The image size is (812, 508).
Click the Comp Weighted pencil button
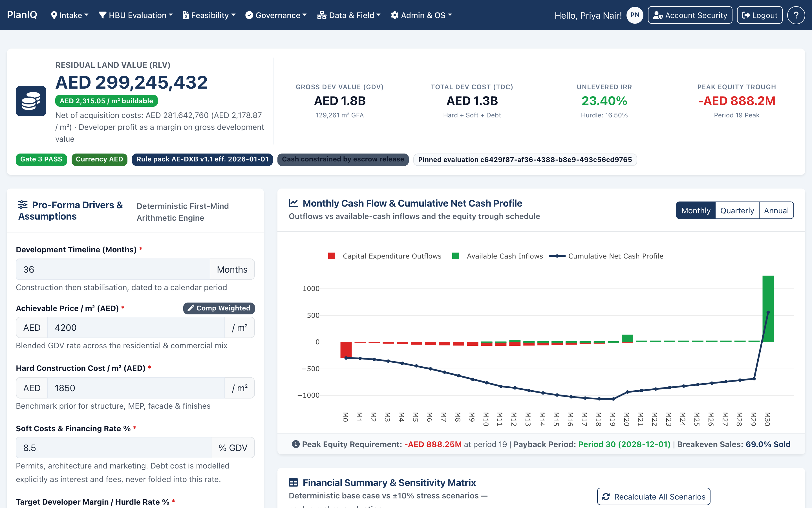pyautogui.click(x=219, y=308)
